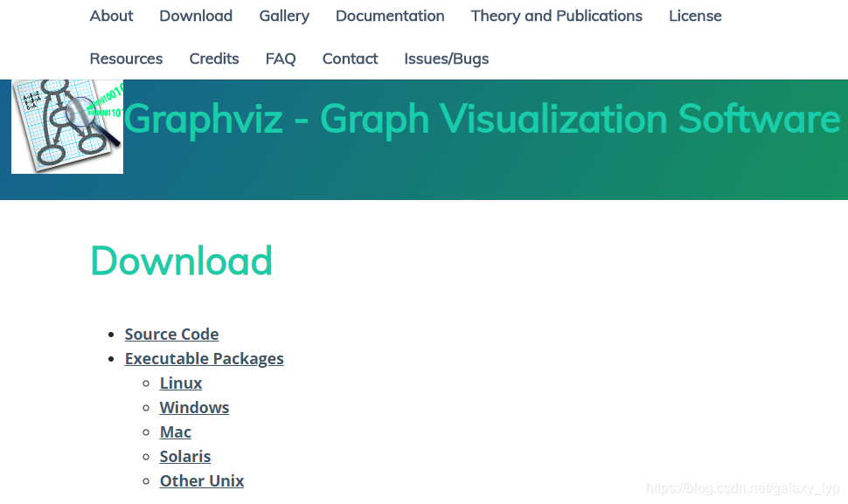Select the Contact navigation item

(350, 59)
